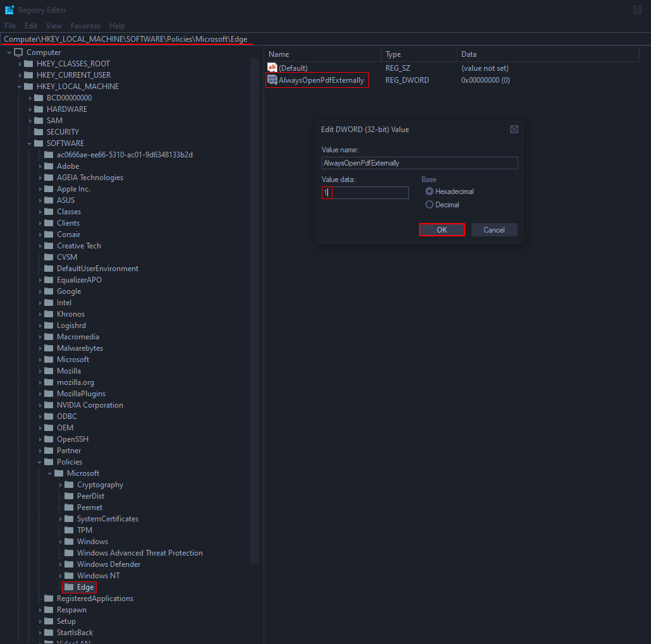
Task: Click the Windows Defender folder icon
Action: [69, 564]
